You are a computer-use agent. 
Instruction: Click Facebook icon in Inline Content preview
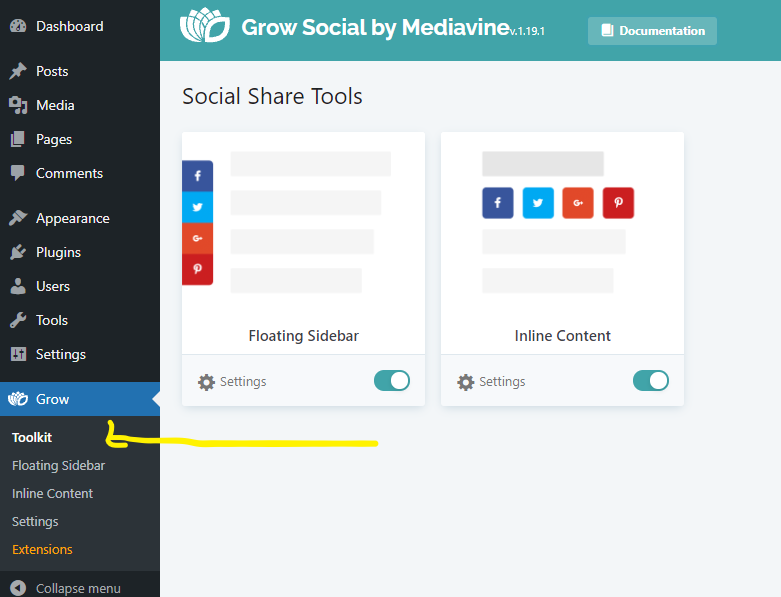(498, 203)
